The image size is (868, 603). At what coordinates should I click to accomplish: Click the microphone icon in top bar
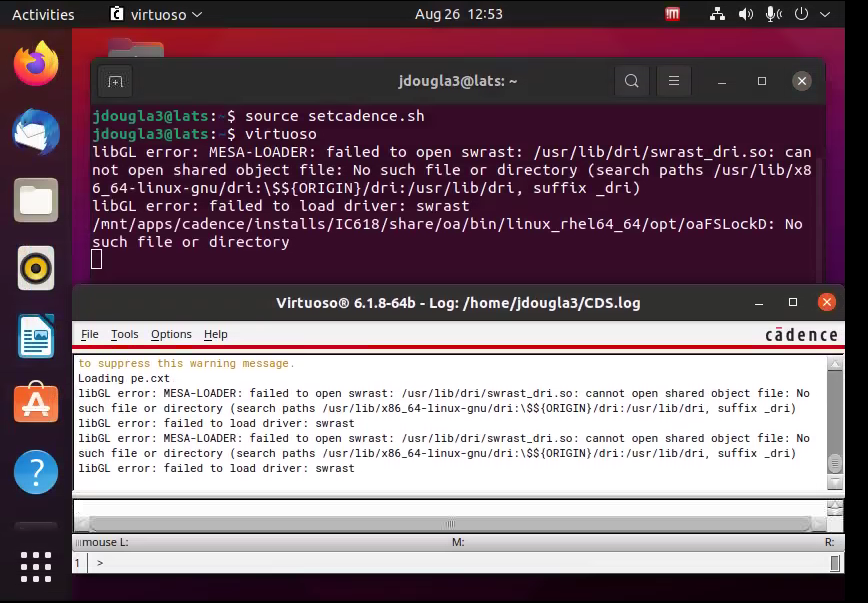point(773,14)
